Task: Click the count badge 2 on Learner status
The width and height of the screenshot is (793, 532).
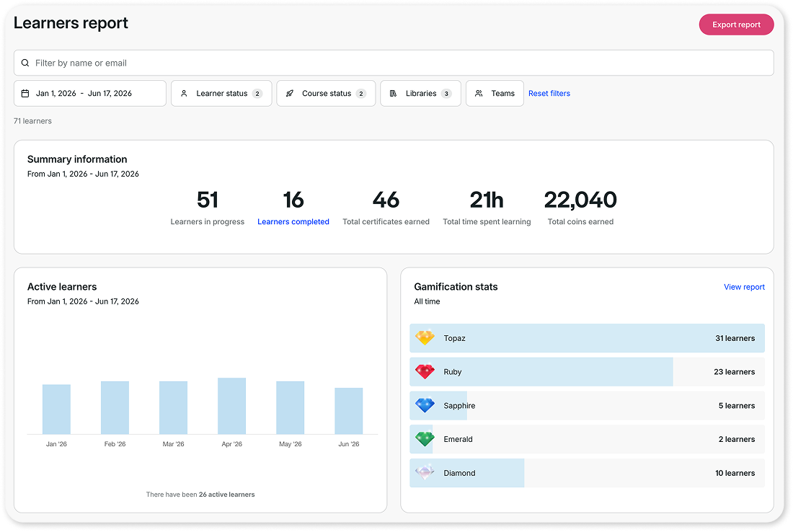Action: pos(257,94)
